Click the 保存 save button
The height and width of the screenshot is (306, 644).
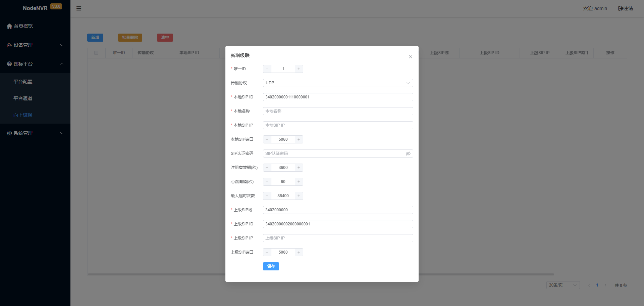[271, 266]
